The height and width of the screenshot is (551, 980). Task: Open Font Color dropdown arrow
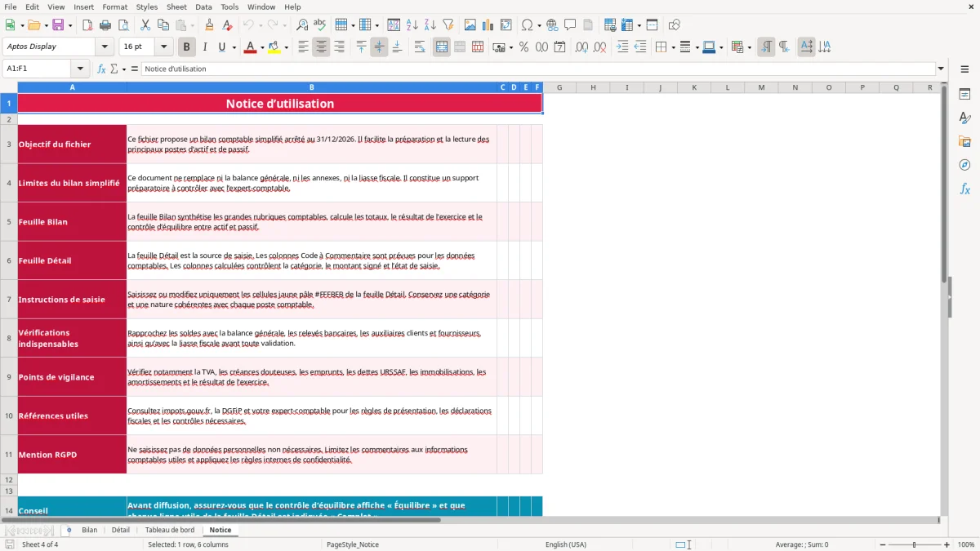coord(262,47)
